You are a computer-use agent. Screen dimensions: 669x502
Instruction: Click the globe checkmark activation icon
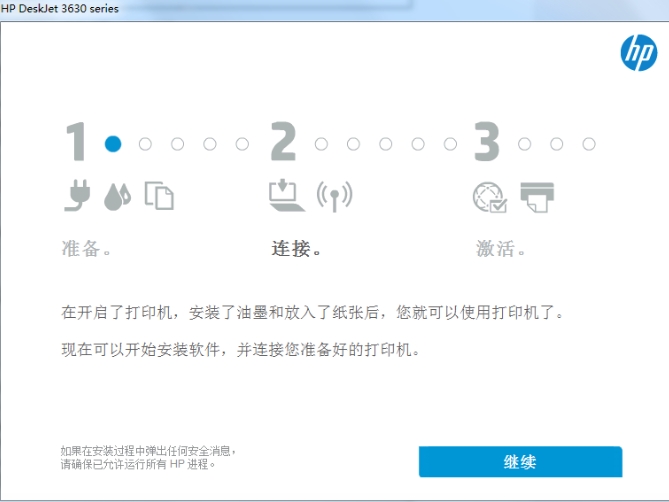(490, 197)
